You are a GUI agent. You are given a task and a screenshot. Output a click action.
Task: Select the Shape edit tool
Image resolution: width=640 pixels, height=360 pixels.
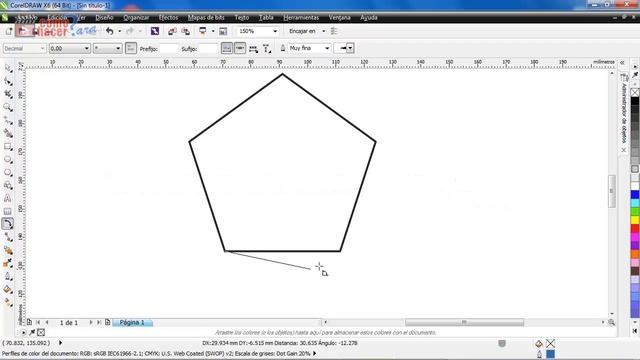coord(8,81)
